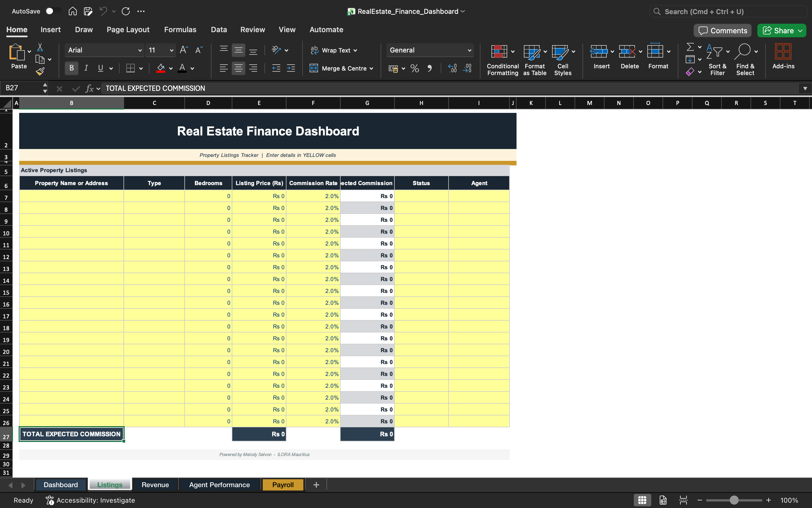The width and height of the screenshot is (812, 508).
Task: Switch to the Revenue sheet
Action: click(155, 485)
